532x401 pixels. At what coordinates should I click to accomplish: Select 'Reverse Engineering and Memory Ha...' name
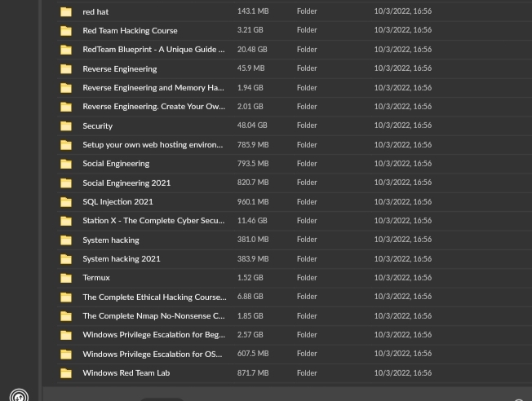coord(153,88)
